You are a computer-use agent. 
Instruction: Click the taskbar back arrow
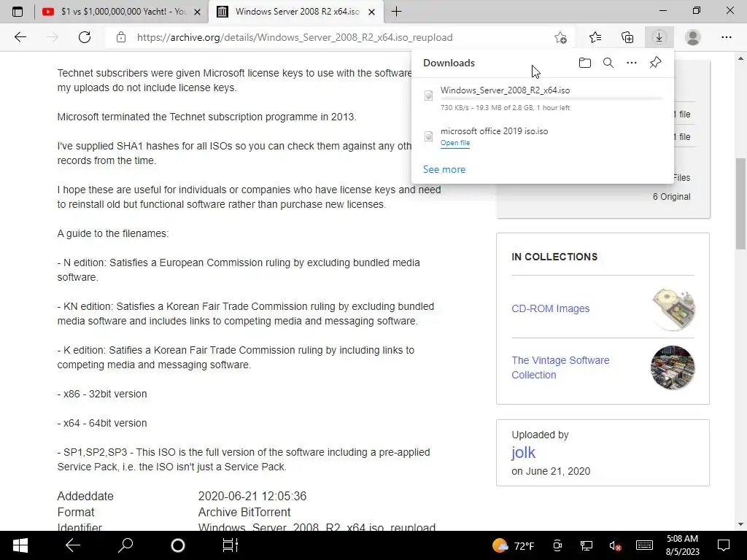(73, 545)
